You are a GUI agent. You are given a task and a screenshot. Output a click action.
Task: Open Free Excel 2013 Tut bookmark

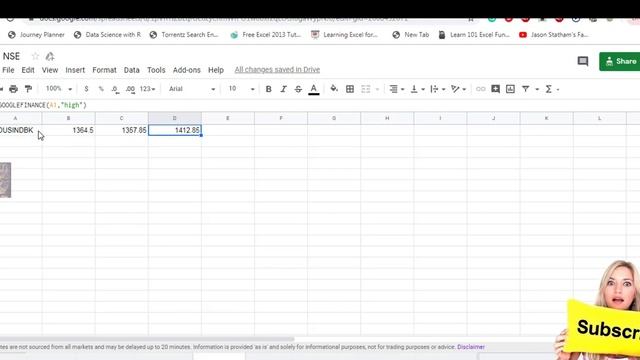pyautogui.click(x=265, y=35)
